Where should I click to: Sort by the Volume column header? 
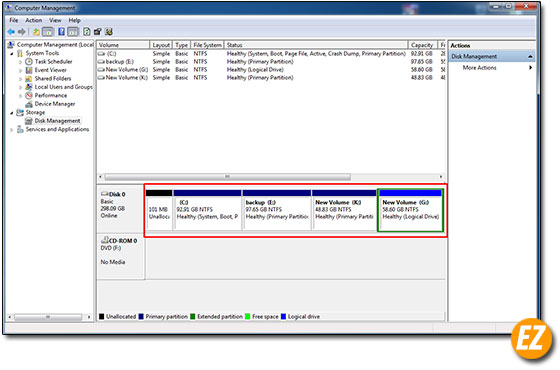(x=123, y=45)
